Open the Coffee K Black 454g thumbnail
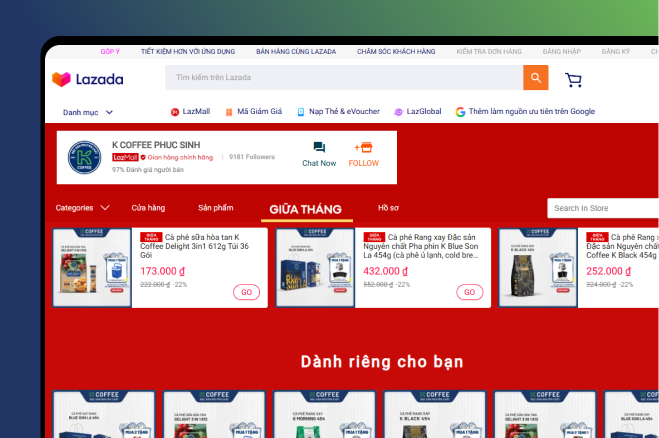The width and height of the screenshot is (659, 438). tap(538, 268)
